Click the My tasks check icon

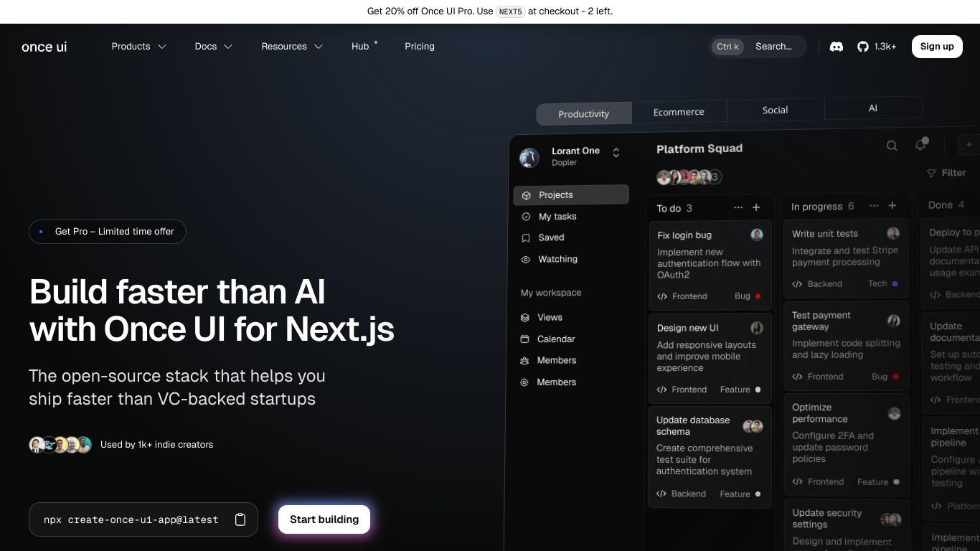tap(526, 217)
